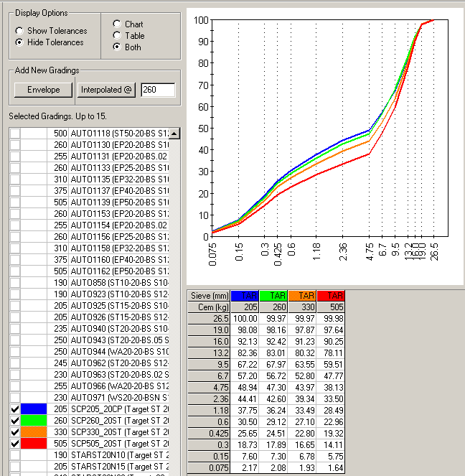Image resolution: width=465 pixels, height=476 pixels.
Task: Select the Hide Tolerances option
Action: 19,42
